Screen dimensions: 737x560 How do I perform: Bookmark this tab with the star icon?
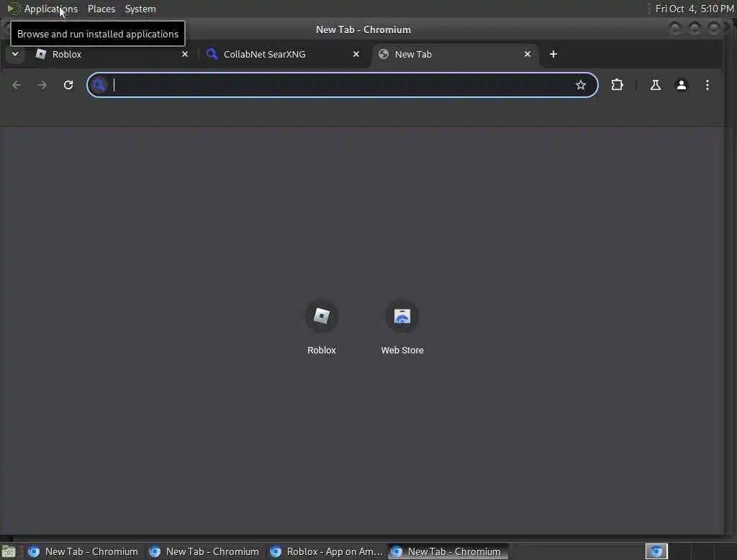(581, 85)
